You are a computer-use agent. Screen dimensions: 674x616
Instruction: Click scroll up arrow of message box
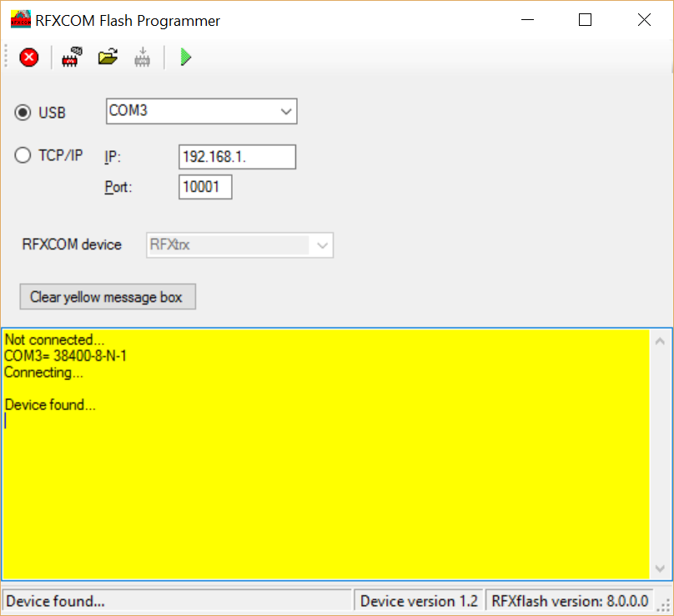[x=661, y=341]
